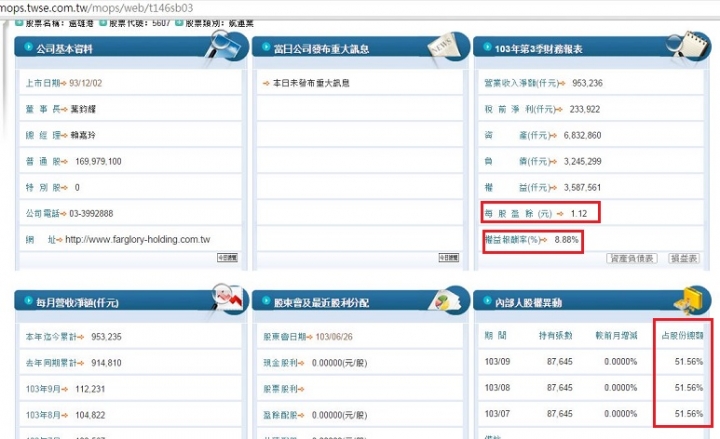Select the 股東會及最近股利分配 panel title
The height and width of the screenshot is (439, 720).
pos(321,303)
